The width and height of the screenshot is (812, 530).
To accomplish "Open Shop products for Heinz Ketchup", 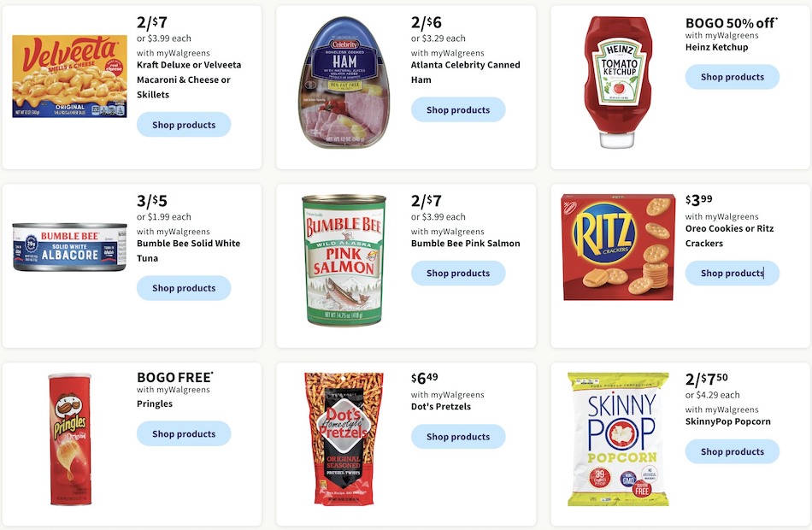I will (733, 77).
